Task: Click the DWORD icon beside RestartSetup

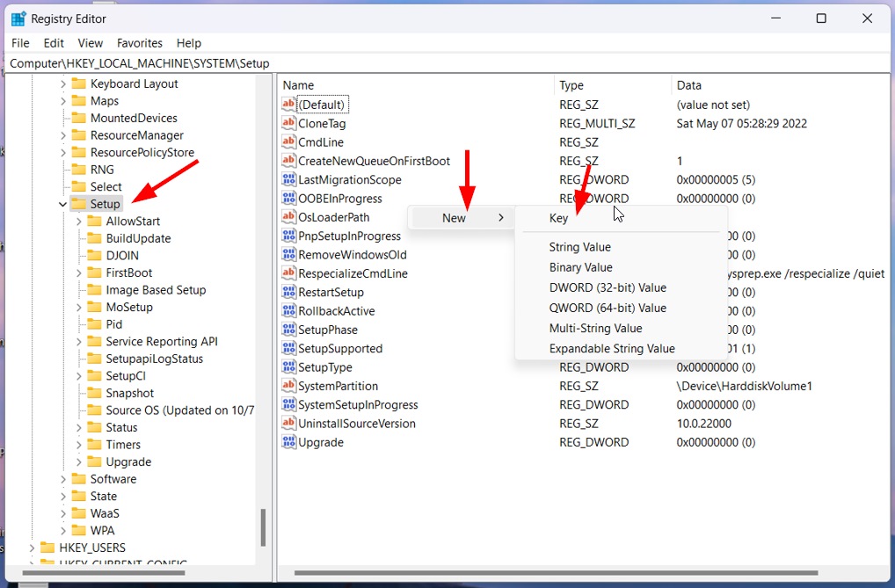Action: pos(289,292)
